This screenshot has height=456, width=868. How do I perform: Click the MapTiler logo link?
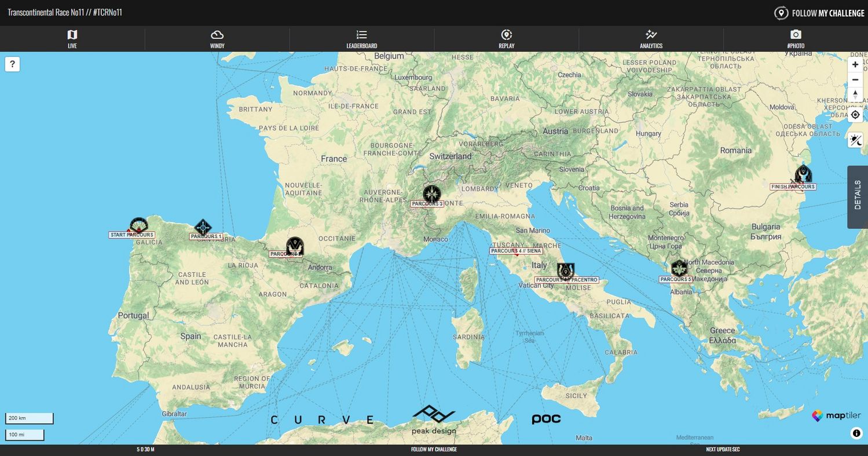836,416
